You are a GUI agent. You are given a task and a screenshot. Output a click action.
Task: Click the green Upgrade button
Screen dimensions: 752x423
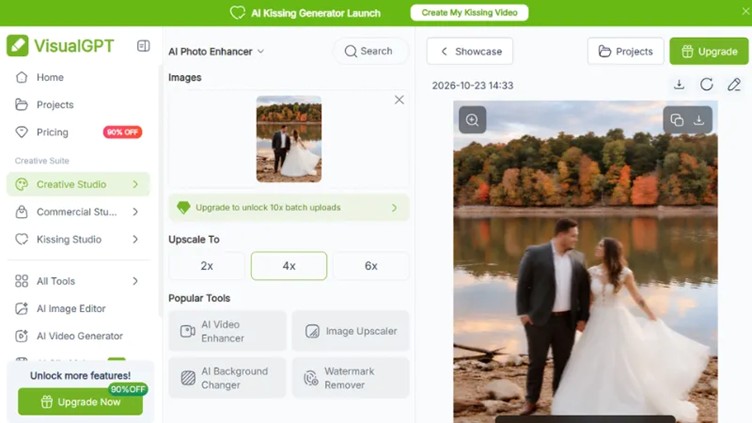709,51
